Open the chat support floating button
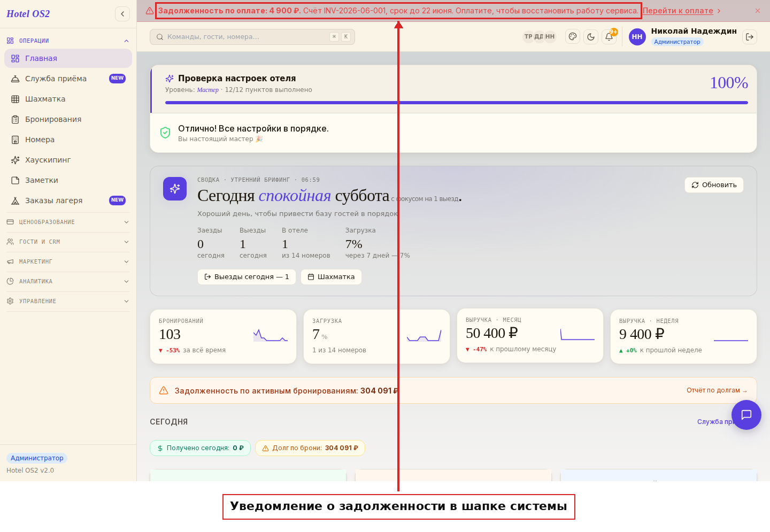770x532 pixels. pyautogui.click(x=746, y=415)
